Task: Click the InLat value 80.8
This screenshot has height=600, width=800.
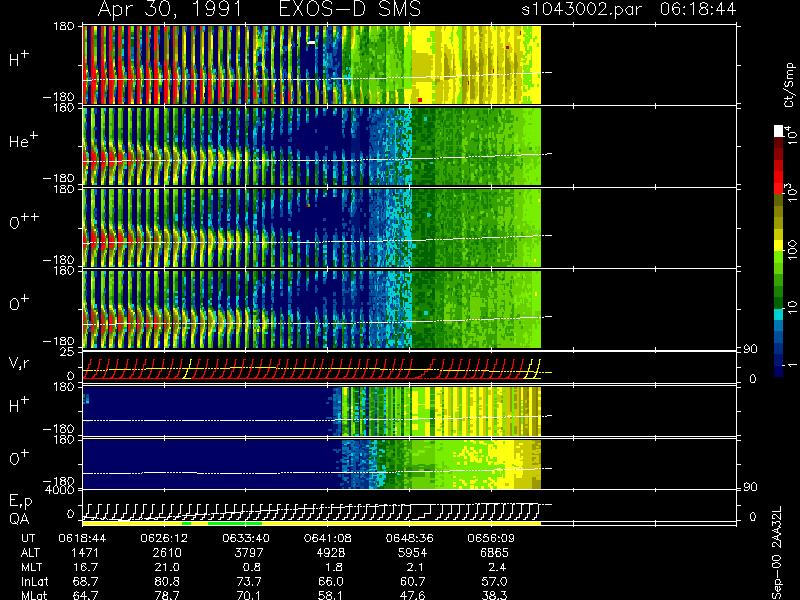Action: [169, 581]
